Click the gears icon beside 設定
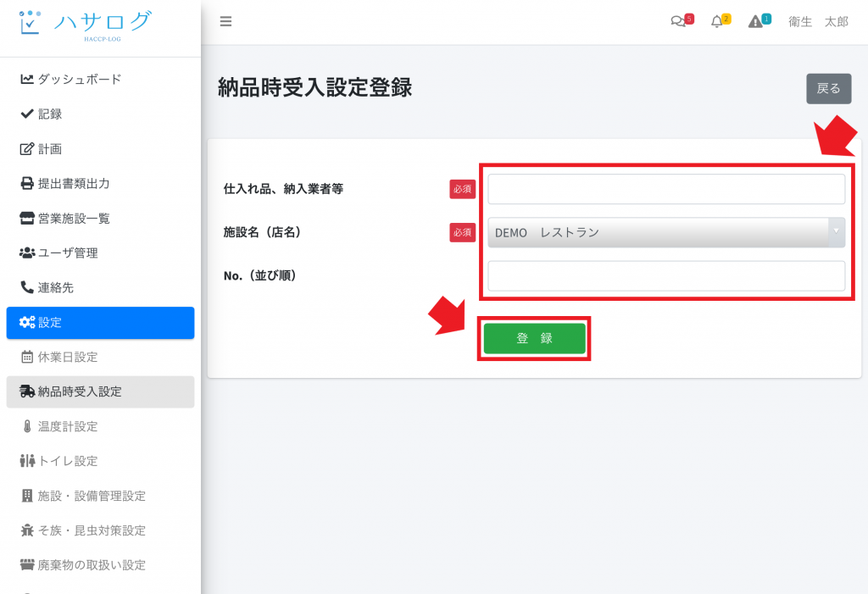The image size is (868, 594). click(27, 322)
